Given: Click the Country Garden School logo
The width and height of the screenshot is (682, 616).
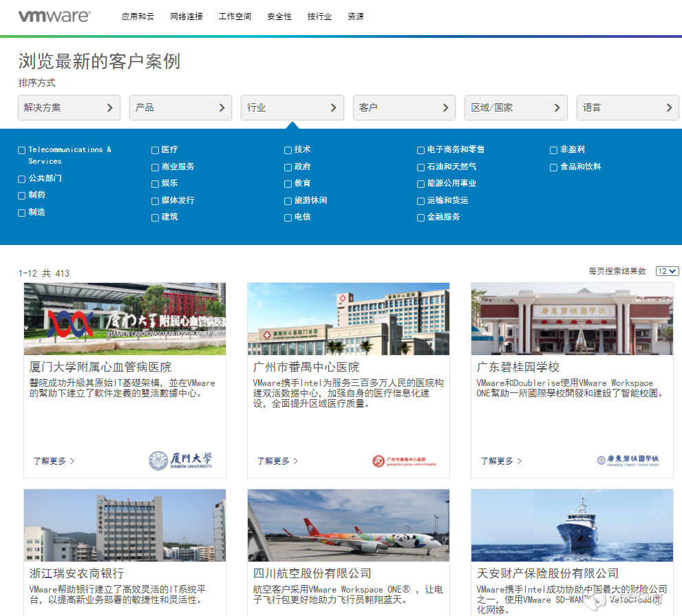Looking at the screenshot, I should point(628,460).
